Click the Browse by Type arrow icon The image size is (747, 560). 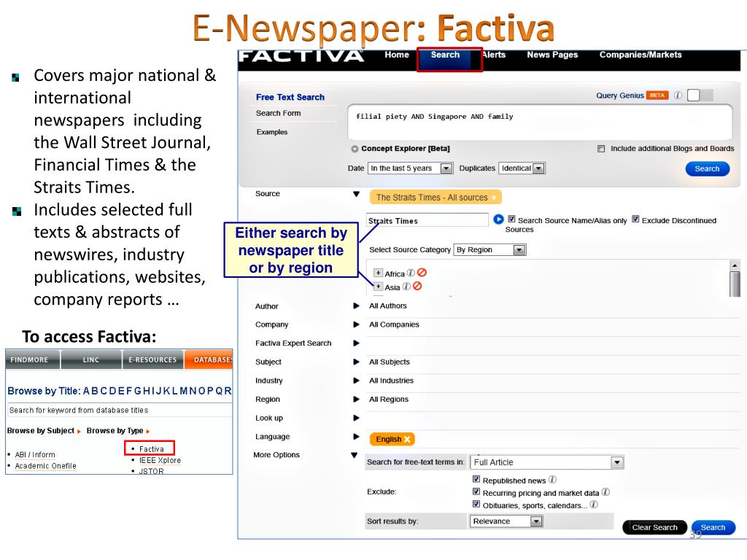147,432
